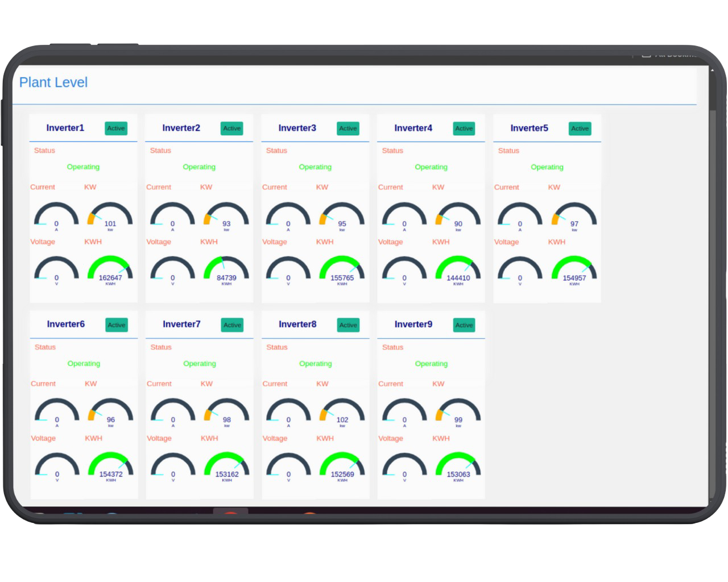This screenshot has width=728, height=582.
Task: Open the Inverter4 card title
Action: (x=413, y=128)
